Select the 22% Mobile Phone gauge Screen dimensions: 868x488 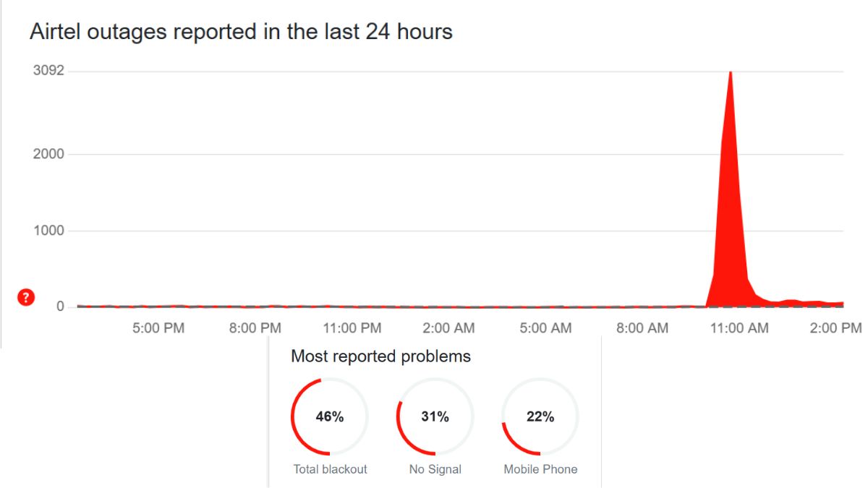tap(540, 416)
